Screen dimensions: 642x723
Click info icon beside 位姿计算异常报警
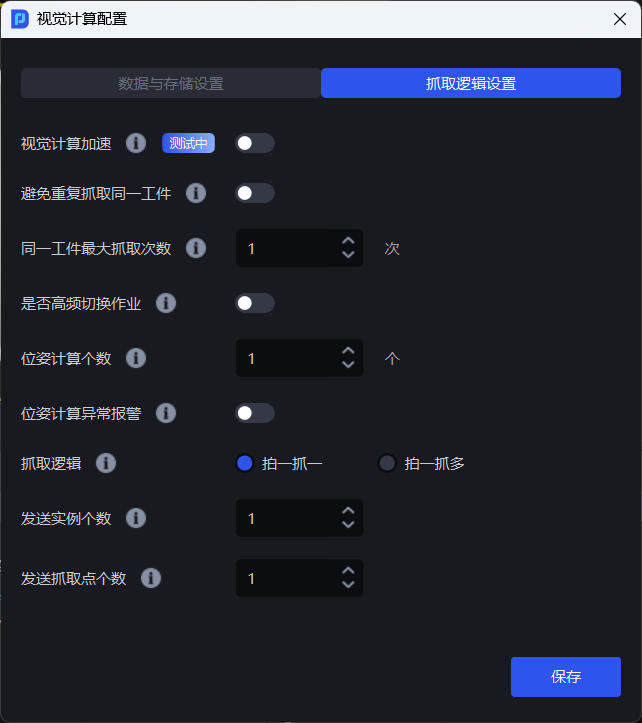click(166, 413)
